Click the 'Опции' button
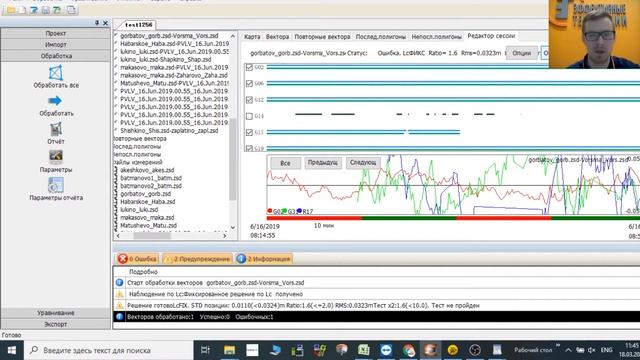The image size is (640, 360). [x=521, y=53]
